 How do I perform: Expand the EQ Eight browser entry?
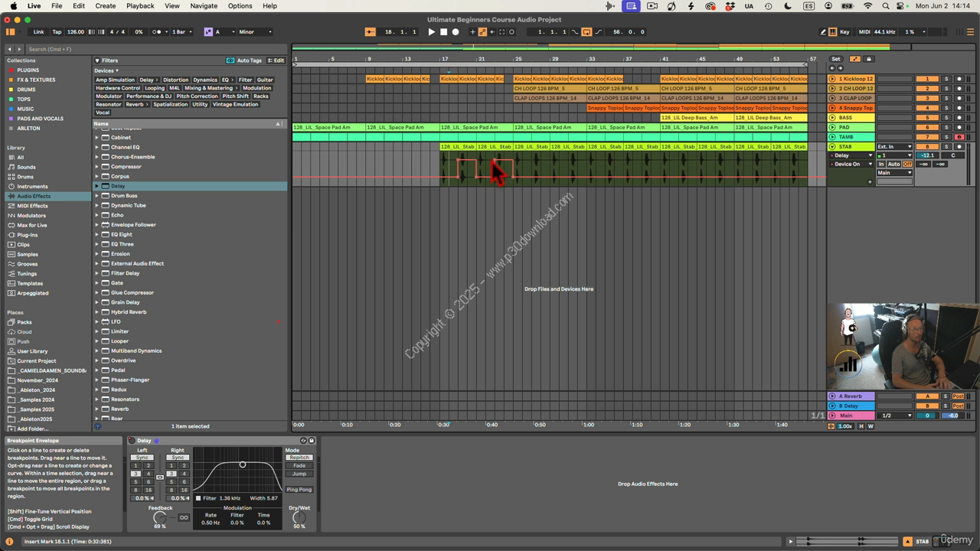(x=97, y=234)
